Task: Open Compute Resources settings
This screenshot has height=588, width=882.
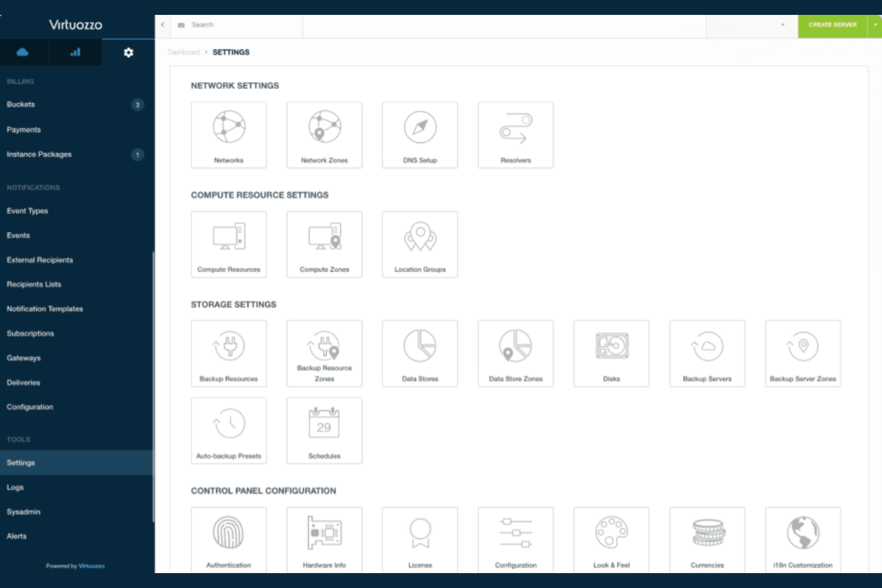Action: (229, 244)
